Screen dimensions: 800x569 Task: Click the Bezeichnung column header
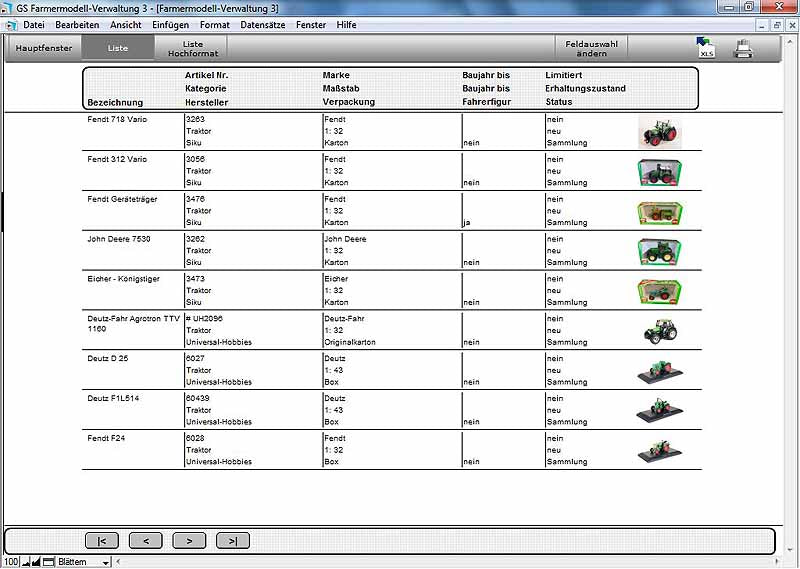(x=116, y=102)
